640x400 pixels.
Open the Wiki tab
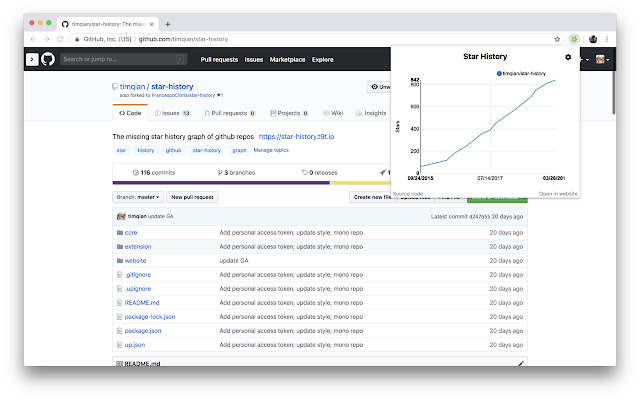333,113
